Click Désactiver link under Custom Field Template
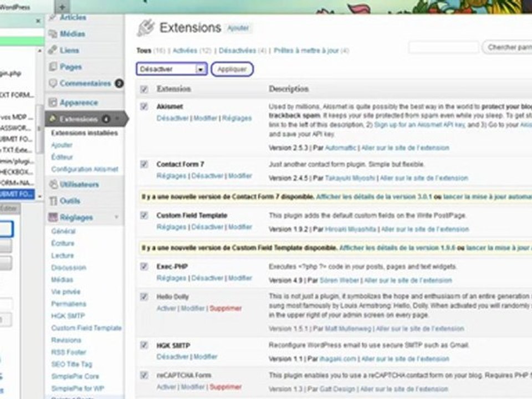The height and width of the screenshot is (399, 532). [207, 227]
